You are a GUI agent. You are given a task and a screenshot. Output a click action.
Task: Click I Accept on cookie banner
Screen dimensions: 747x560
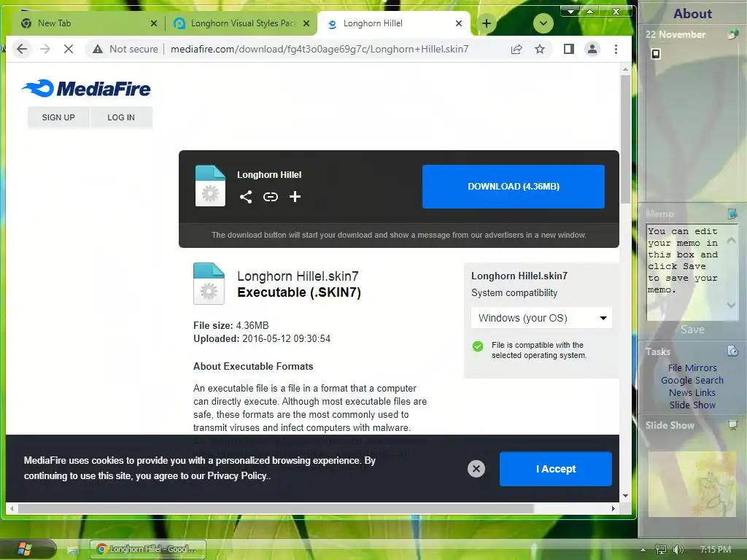pos(555,469)
